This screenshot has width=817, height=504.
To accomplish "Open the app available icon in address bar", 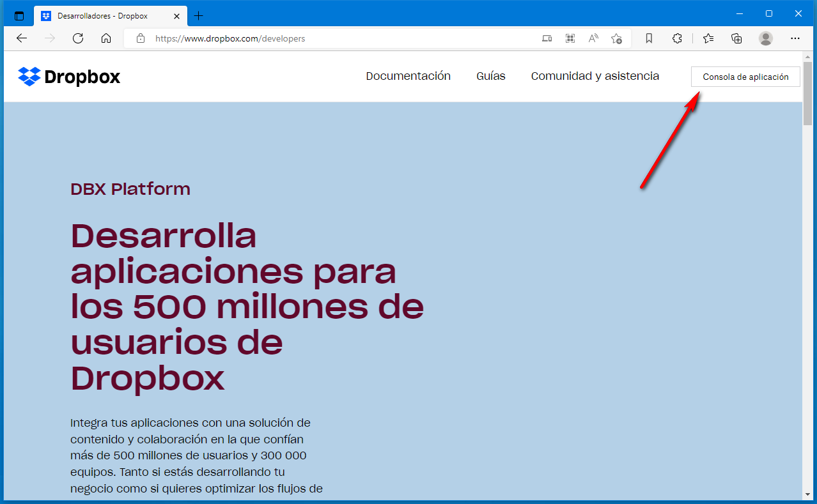I will (547, 38).
